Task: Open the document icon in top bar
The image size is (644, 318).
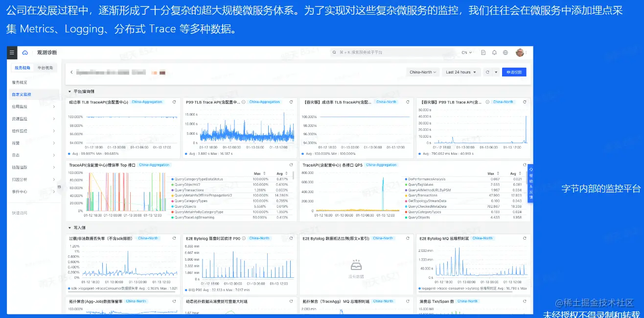Action: click(x=483, y=52)
